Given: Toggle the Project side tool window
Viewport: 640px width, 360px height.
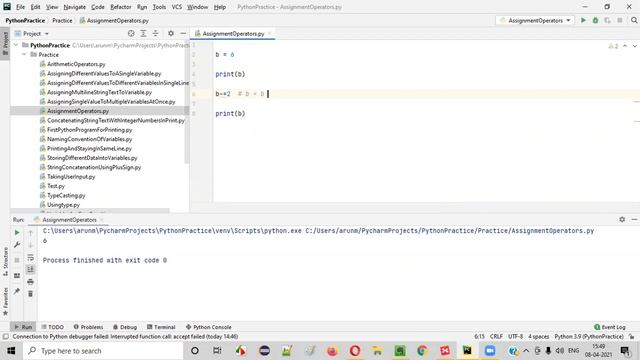Looking at the screenshot, I should pos(5,44).
